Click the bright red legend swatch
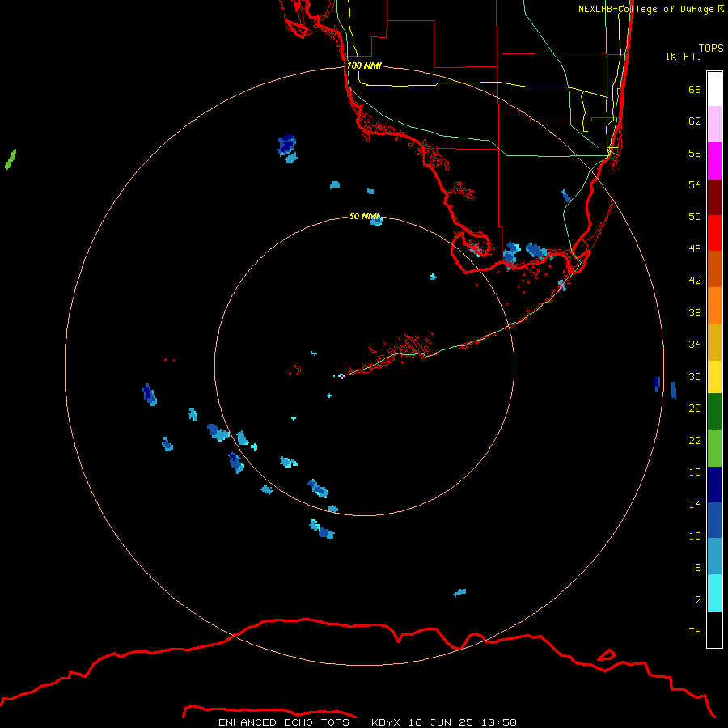This screenshot has width=728, height=728. [714, 233]
